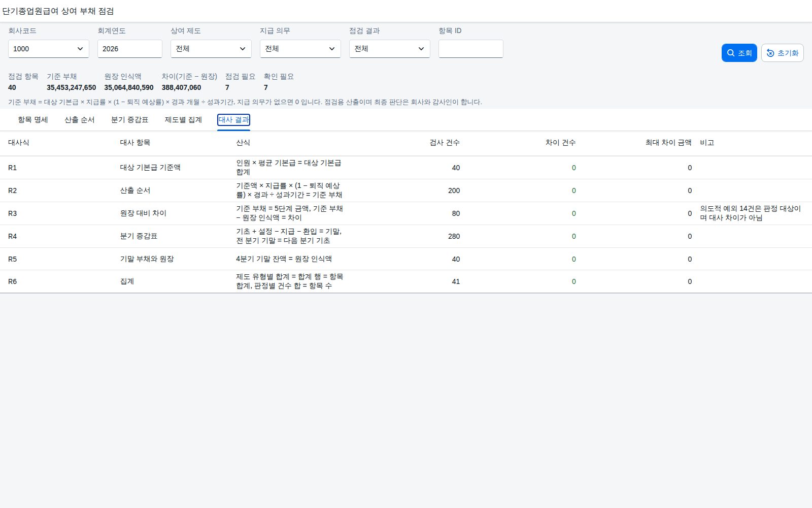Switch to the 산출 순서 tab
Viewport: 812px width, 508px height.
[80, 120]
